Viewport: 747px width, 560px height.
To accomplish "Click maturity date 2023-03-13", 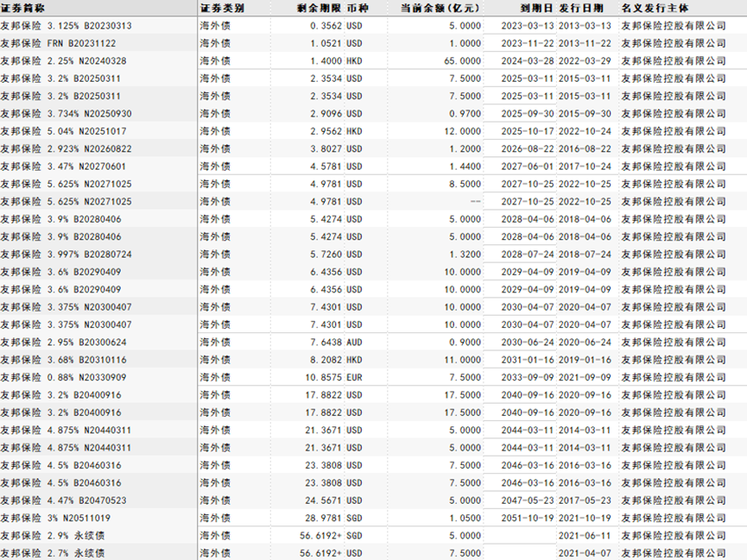I will (528, 26).
